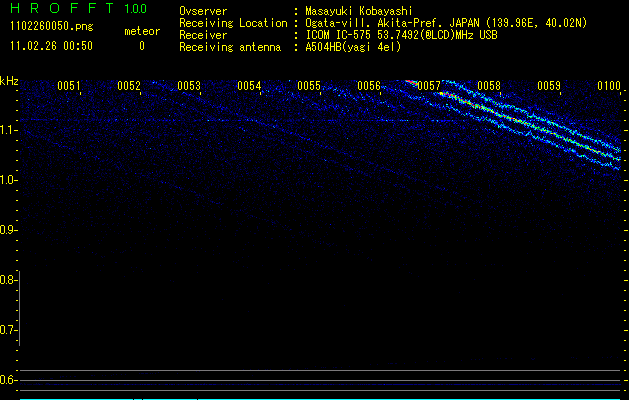This screenshot has height=400, width=629.
Task: Click time marker 0055
Action: pyautogui.click(x=309, y=86)
